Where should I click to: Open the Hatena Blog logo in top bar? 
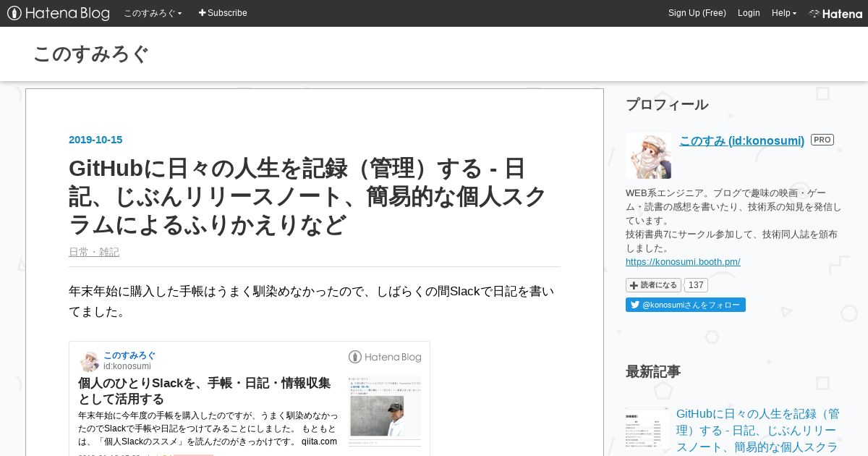(x=59, y=13)
